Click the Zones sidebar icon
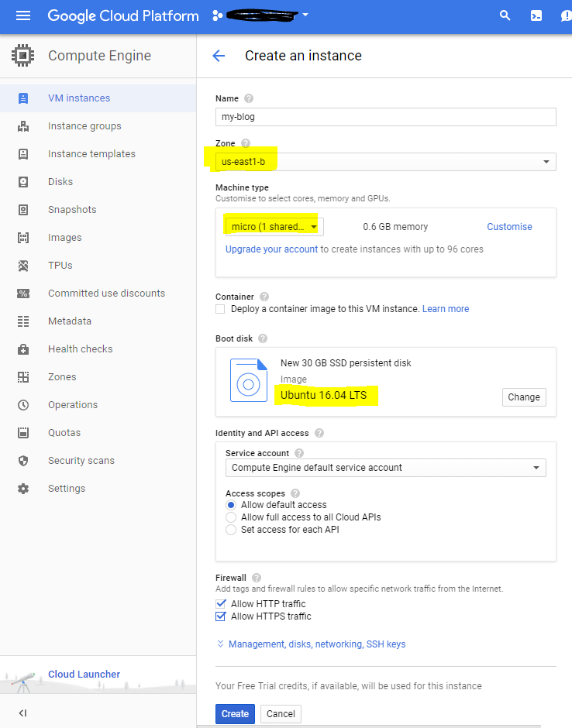 click(23, 377)
